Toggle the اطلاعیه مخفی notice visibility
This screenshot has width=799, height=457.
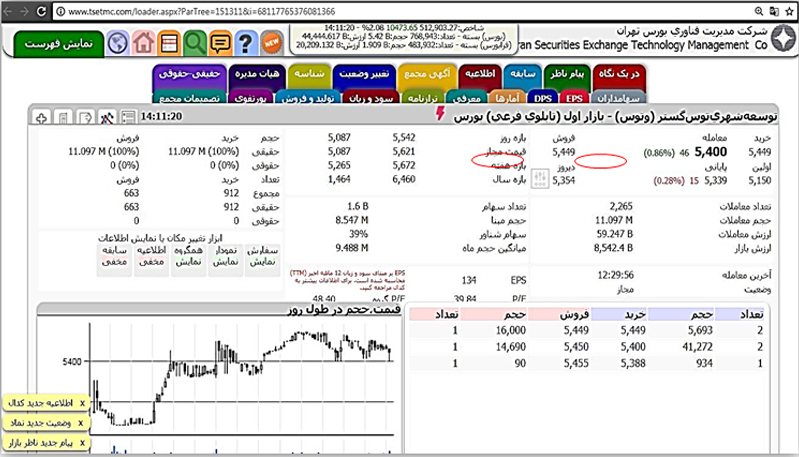(x=150, y=254)
